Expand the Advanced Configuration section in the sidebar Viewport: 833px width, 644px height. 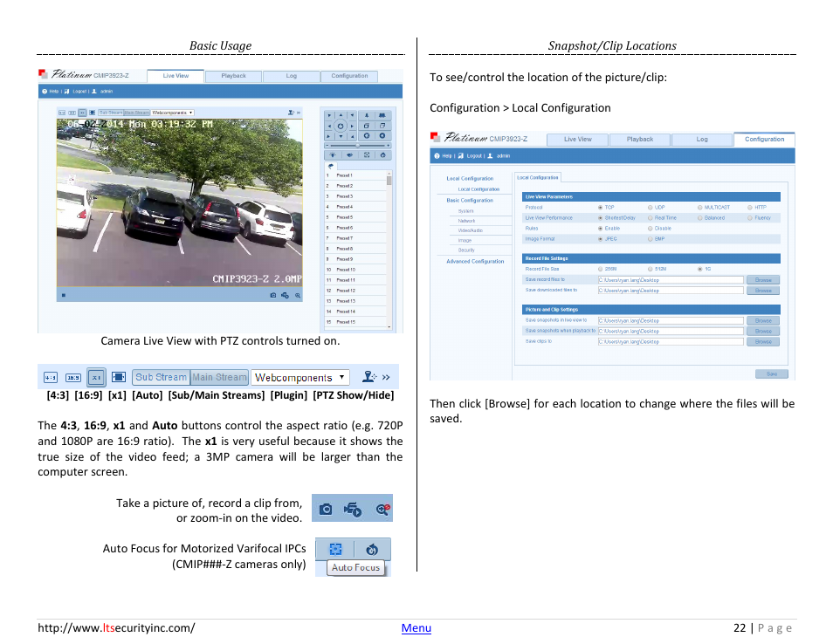click(475, 261)
